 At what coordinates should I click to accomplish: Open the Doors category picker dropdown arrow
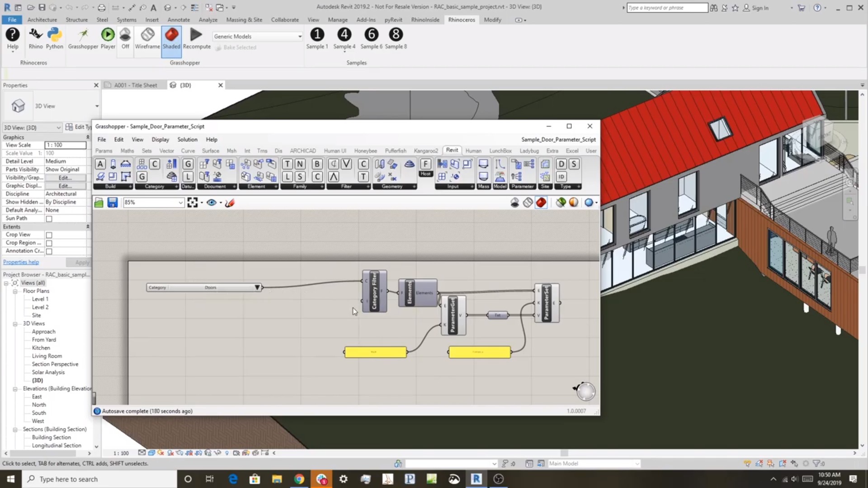(x=257, y=287)
